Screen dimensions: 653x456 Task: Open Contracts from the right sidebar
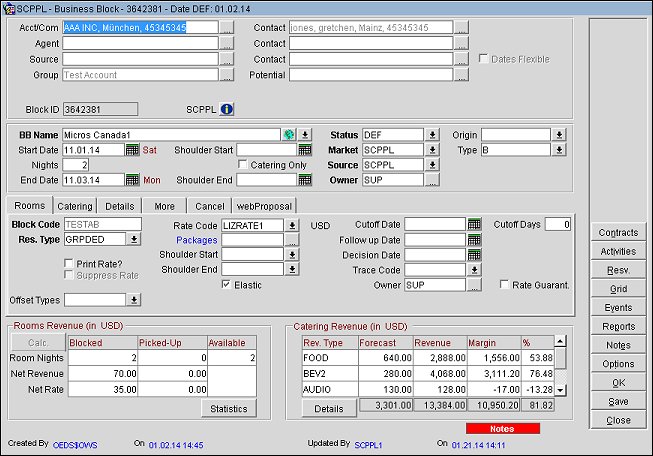(618, 232)
